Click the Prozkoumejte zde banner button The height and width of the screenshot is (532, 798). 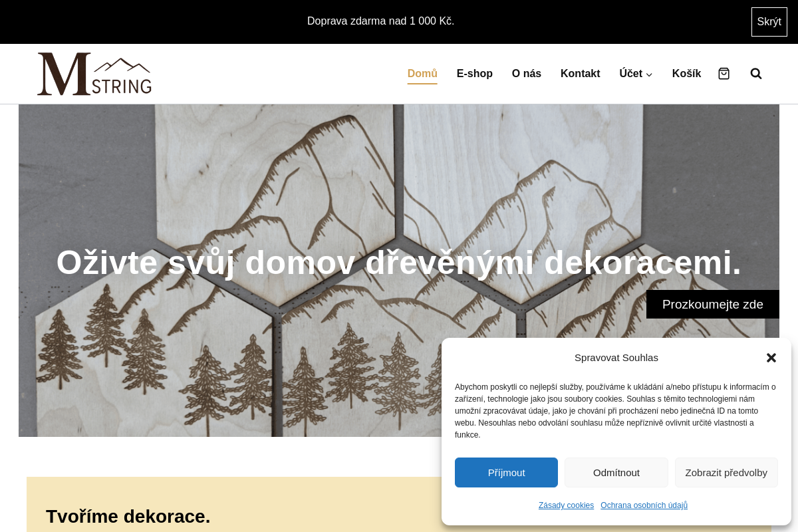point(712,304)
